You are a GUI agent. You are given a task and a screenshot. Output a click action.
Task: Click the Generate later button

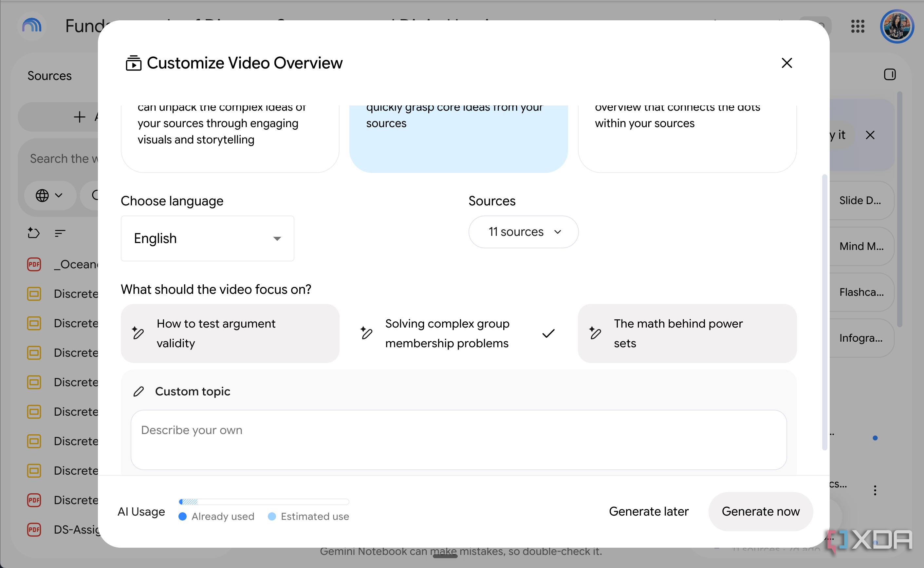(649, 511)
